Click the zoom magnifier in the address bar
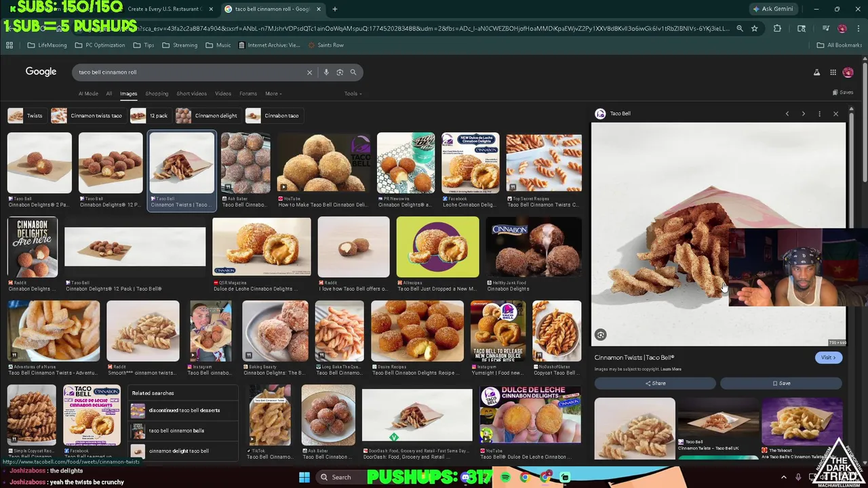Image resolution: width=868 pixels, height=488 pixels. click(x=740, y=28)
